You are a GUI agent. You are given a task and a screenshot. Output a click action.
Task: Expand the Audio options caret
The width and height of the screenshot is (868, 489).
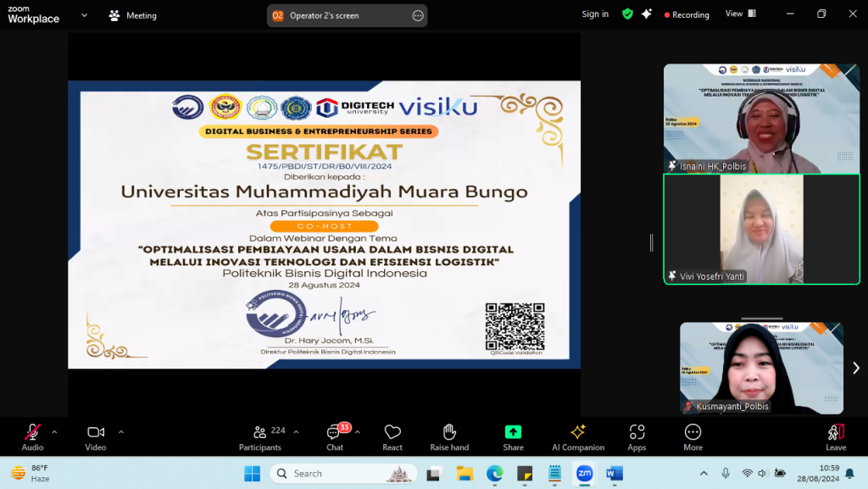[x=54, y=431]
